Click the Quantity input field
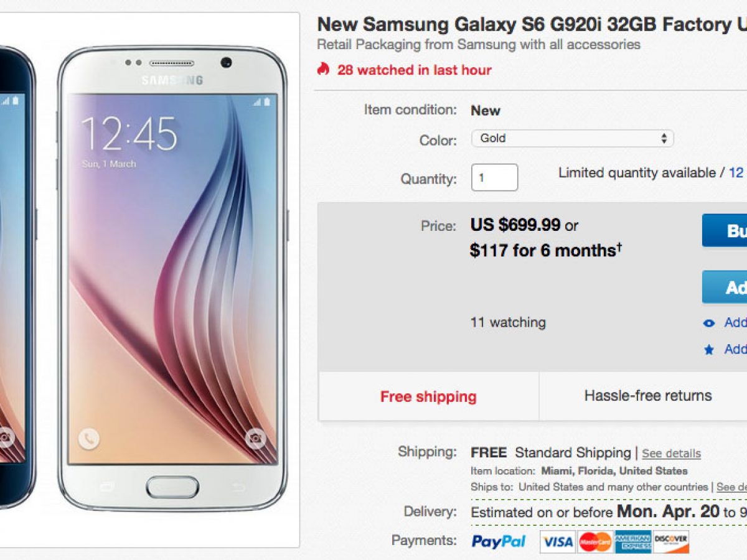The width and height of the screenshot is (747, 560). click(494, 177)
